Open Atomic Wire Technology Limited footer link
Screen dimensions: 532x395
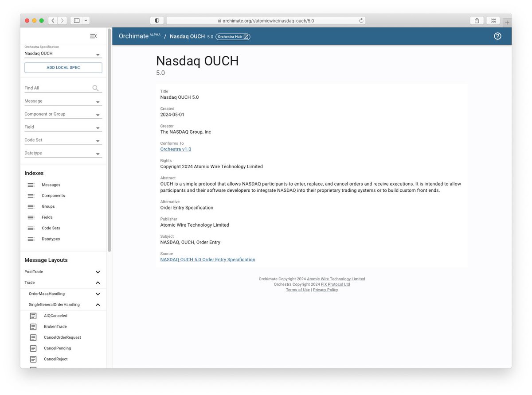tap(336, 279)
